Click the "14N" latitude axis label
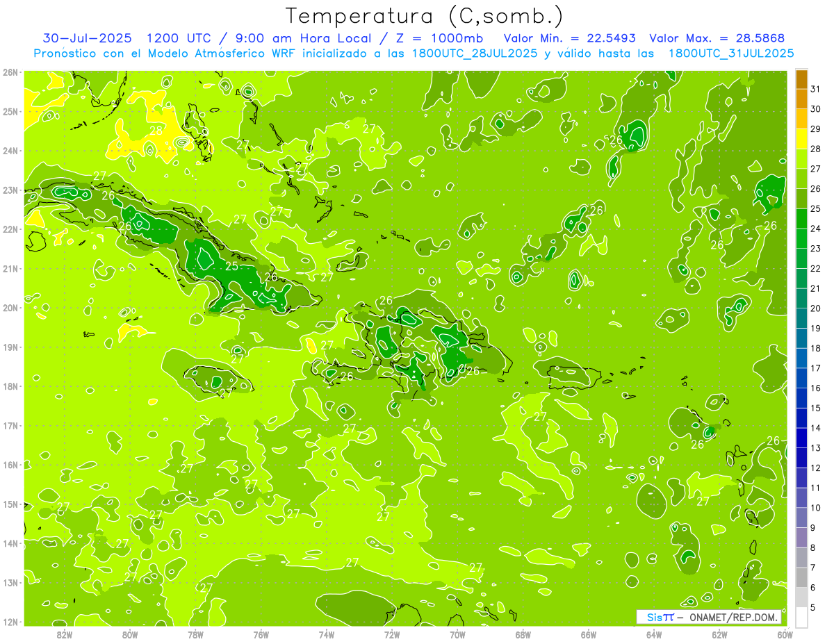The height and width of the screenshot is (644, 834). pyautogui.click(x=10, y=543)
